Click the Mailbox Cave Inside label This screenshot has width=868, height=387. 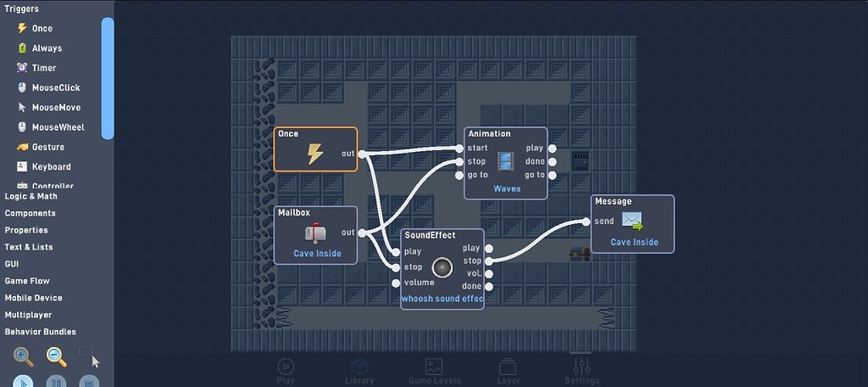coord(317,254)
